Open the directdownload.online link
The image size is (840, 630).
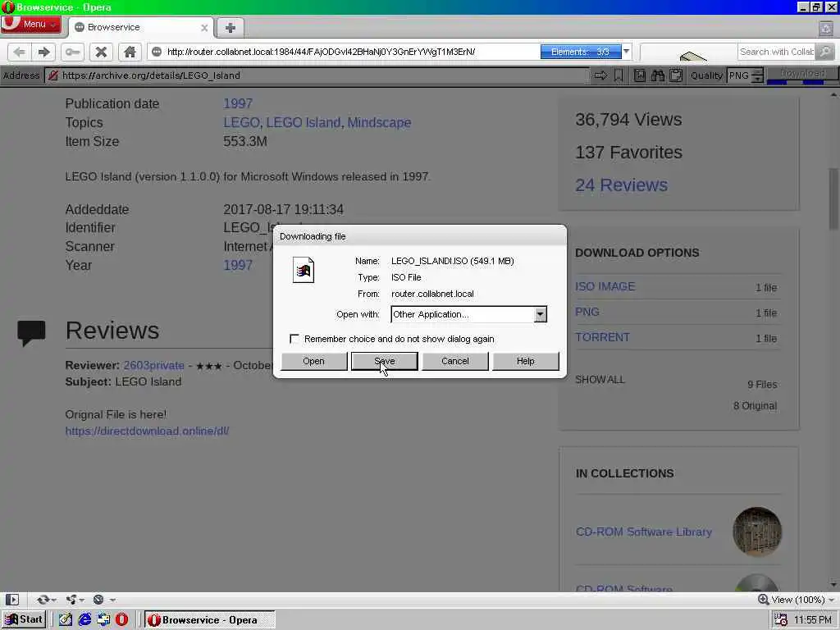point(147,431)
